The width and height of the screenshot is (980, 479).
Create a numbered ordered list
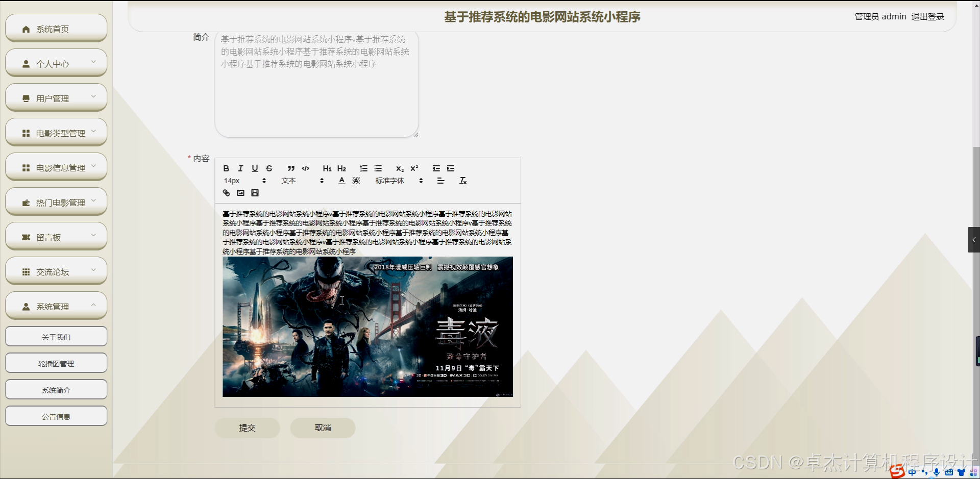coord(363,168)
